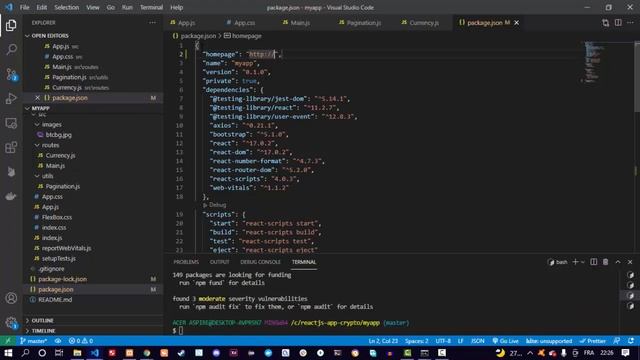Open the Search view in activity bar
The image size is (640, 360).
click(x=11, y=49)
